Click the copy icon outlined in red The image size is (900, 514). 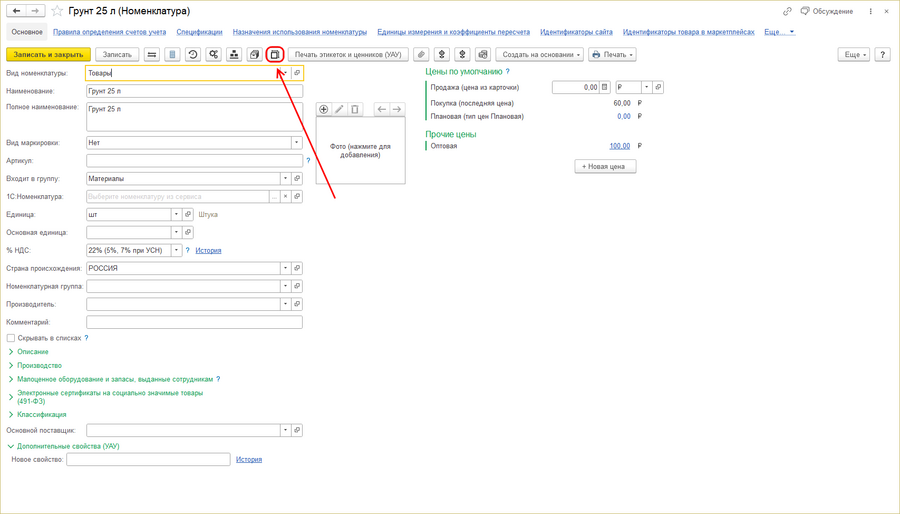(x=275, y=54)
